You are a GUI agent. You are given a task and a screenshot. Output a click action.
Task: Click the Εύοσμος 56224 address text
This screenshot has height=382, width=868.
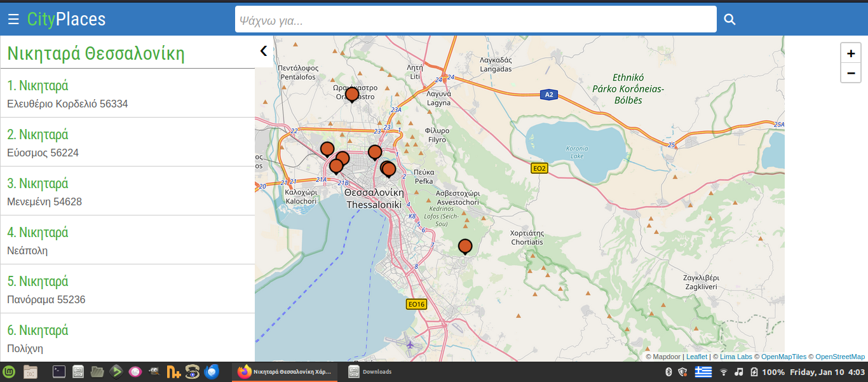[x=43, y=153]
